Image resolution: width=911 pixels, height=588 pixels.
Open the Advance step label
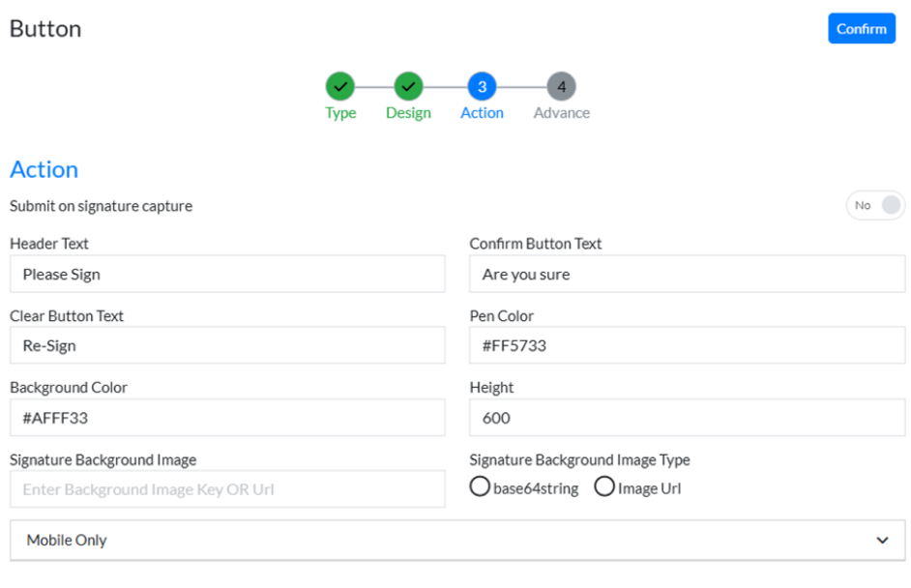[561, 113]
